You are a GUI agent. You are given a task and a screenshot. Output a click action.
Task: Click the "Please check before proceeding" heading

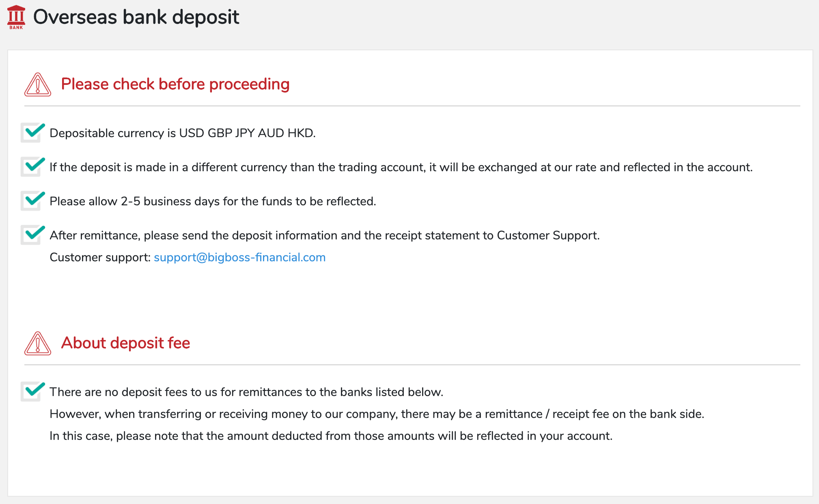[175, 84]
